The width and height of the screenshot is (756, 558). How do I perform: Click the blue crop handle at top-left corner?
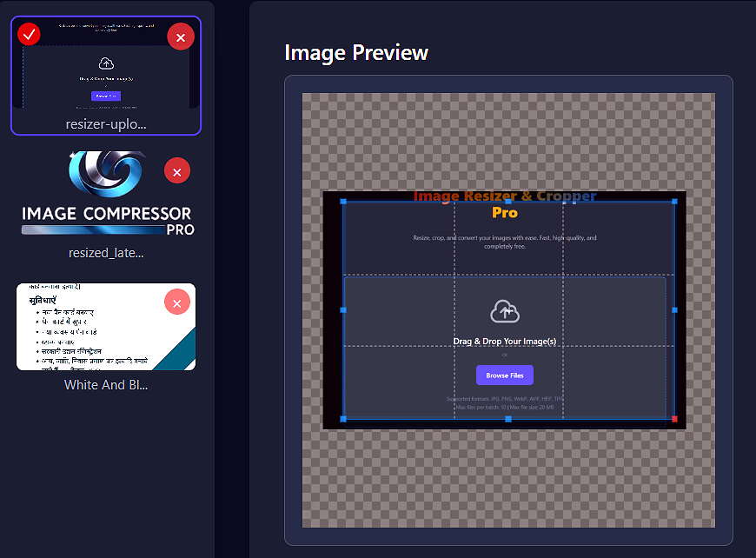click(345, 201)
